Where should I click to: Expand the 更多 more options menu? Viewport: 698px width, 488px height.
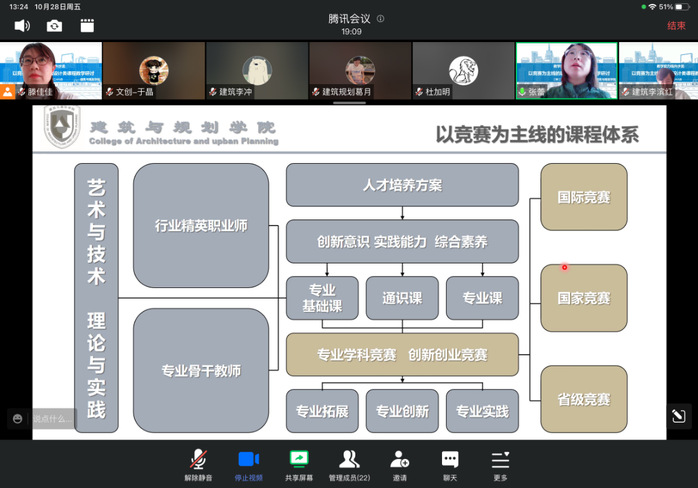point(500,464)
